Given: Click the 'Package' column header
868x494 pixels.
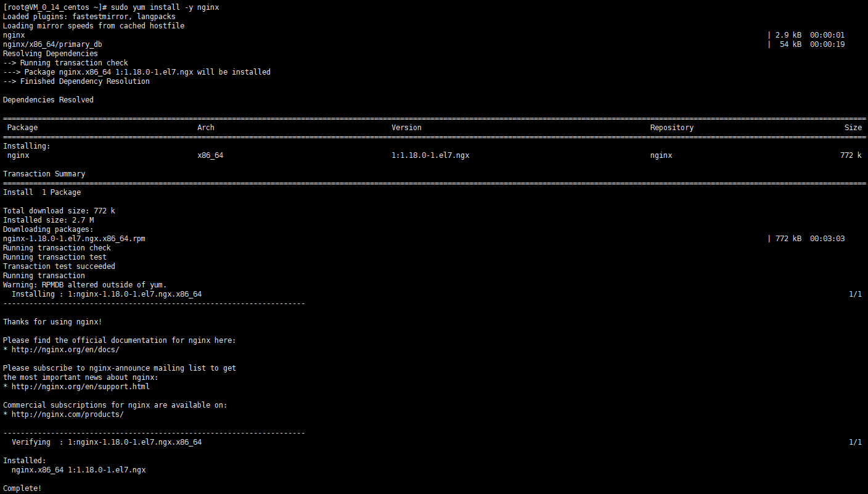Looking at the screenshot, I should point(22,128).
